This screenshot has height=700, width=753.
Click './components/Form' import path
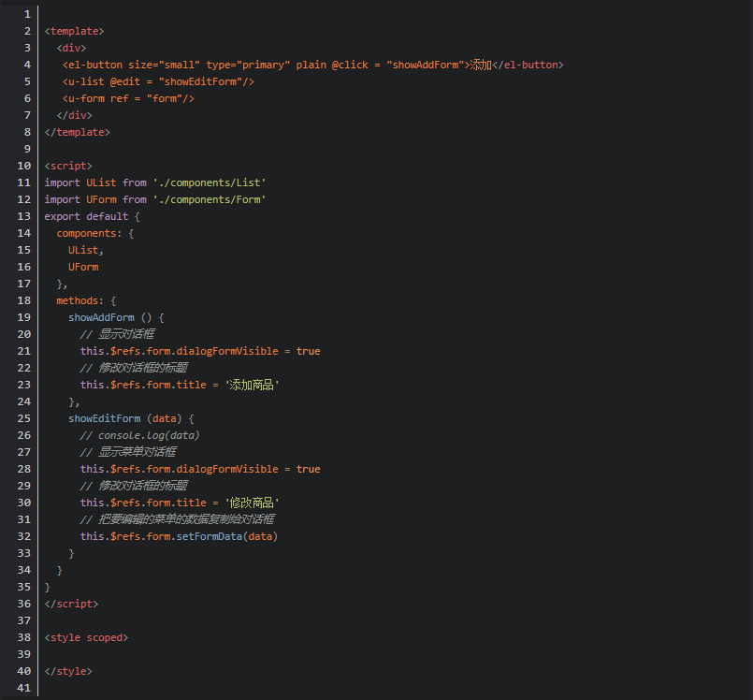click(210, 199)
